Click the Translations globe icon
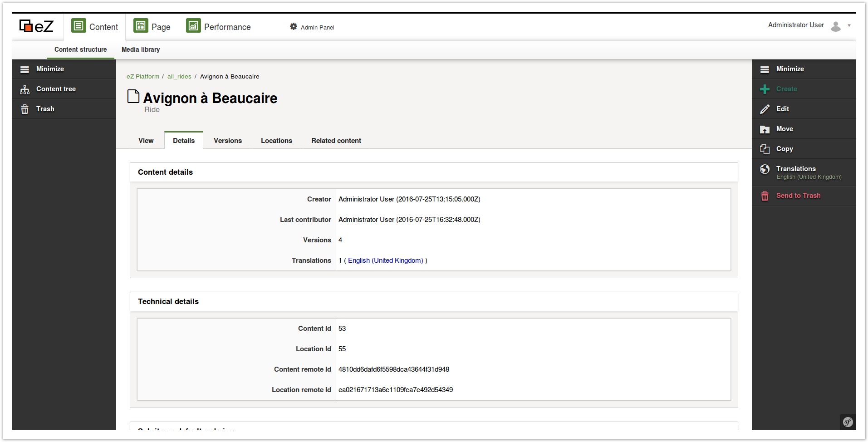 (765, 169)
